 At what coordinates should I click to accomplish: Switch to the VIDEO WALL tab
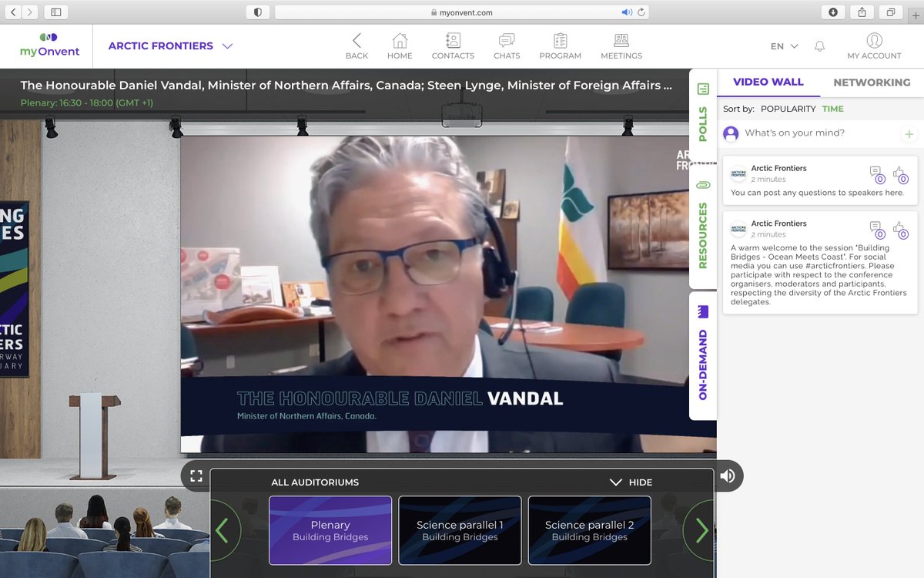768,82
